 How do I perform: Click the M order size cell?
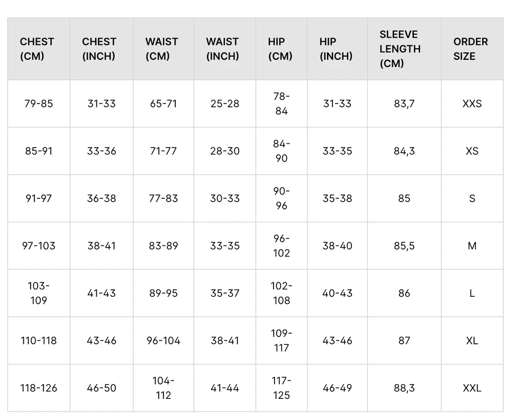point(472,246)
